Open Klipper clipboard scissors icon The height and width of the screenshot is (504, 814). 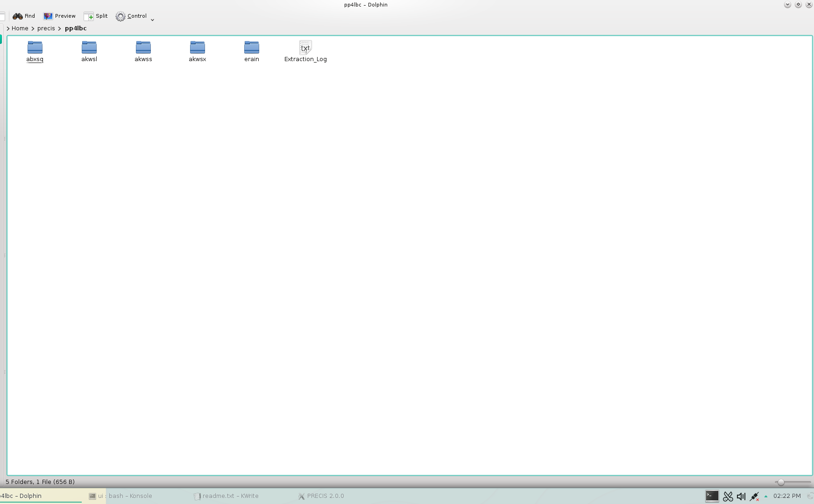(x=728, y=497)
